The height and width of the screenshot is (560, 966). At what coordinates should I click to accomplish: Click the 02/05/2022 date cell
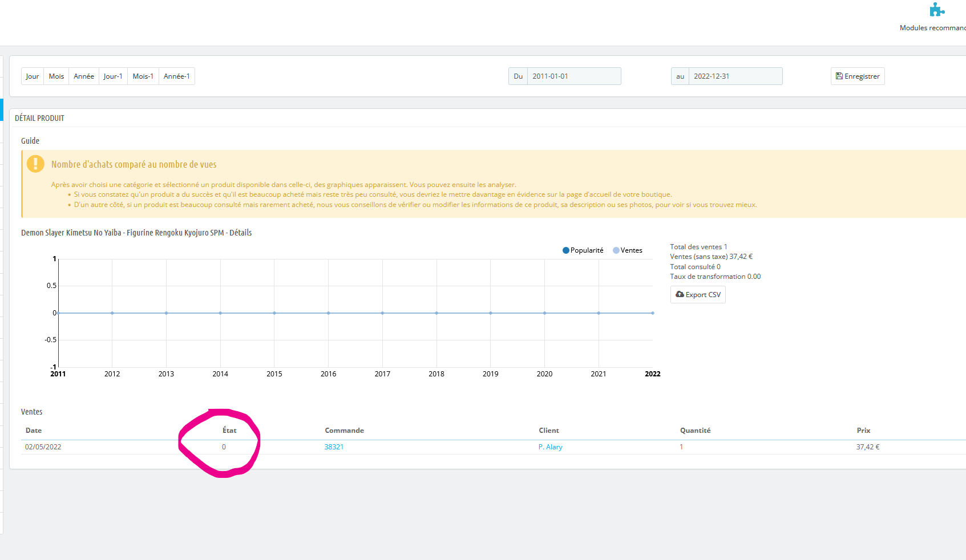point(43,447)
